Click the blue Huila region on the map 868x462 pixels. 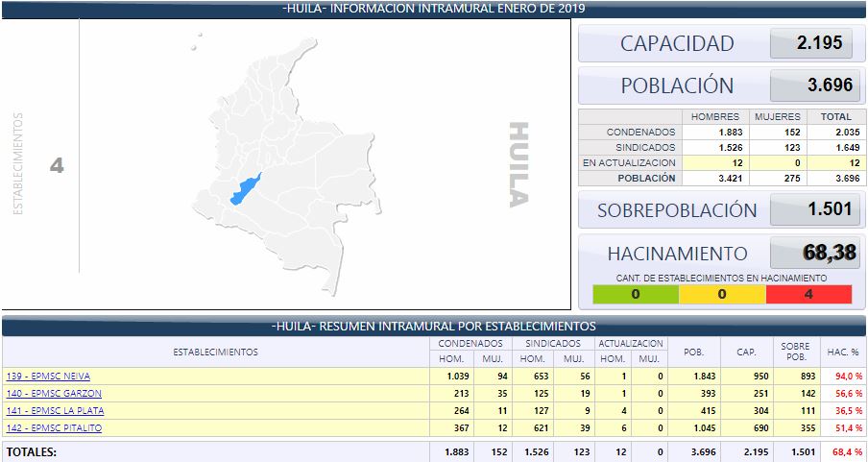(x=245, y=189)
